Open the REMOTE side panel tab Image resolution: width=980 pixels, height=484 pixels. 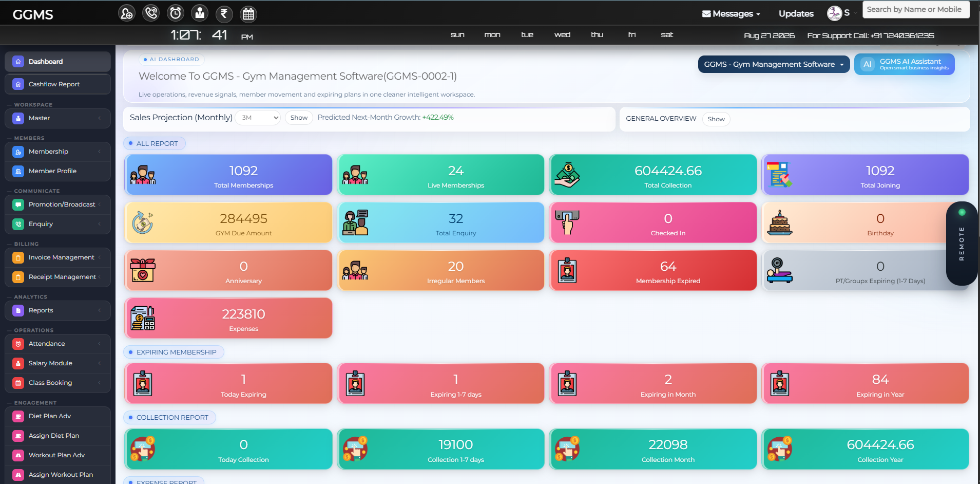pyautogui.click(x=962, y=244)
